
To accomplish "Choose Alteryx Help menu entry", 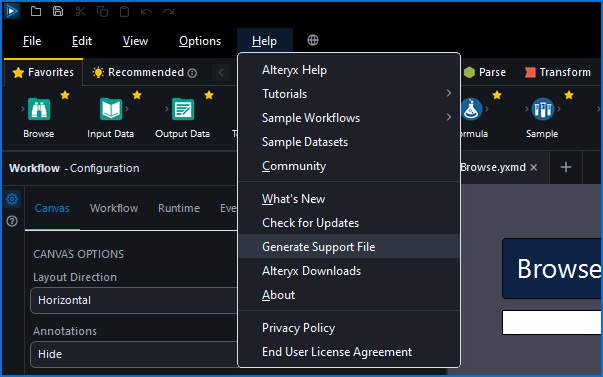I will [349, 70].
